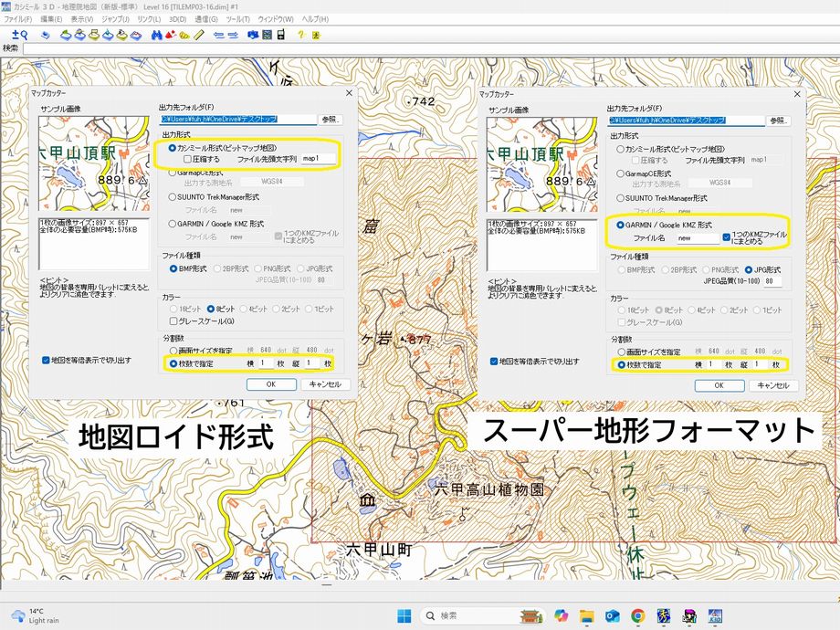Image resolution: width=840 pixels, height=630 pixels.
Task: Click the right arrow forward icon in toolbar
Action: tap(233, 35)
